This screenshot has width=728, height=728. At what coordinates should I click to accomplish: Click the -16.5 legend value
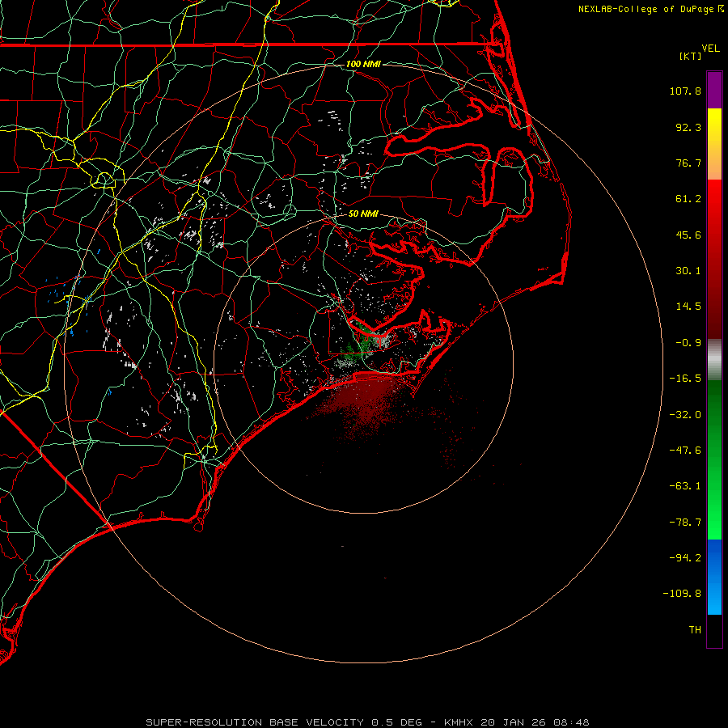(x=685, y=379)
